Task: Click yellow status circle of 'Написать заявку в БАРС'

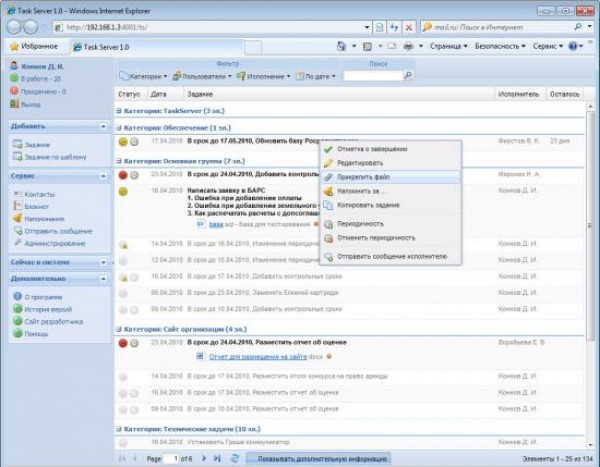Action: click(x=123, y=191)
